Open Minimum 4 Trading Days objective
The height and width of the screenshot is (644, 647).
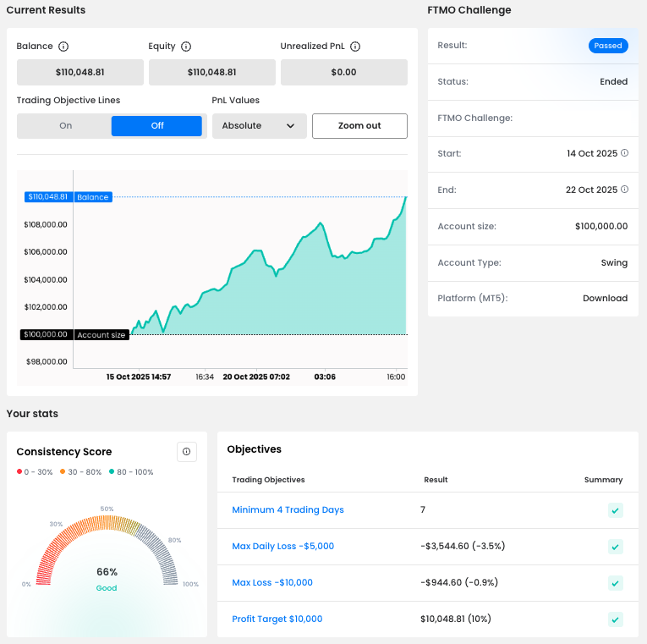288,510
